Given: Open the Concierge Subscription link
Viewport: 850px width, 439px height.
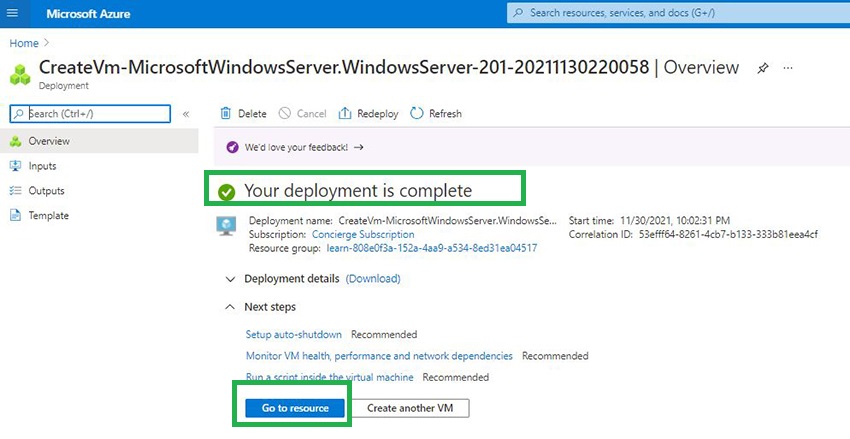Looking at the screenshot, I should [363, 235].
